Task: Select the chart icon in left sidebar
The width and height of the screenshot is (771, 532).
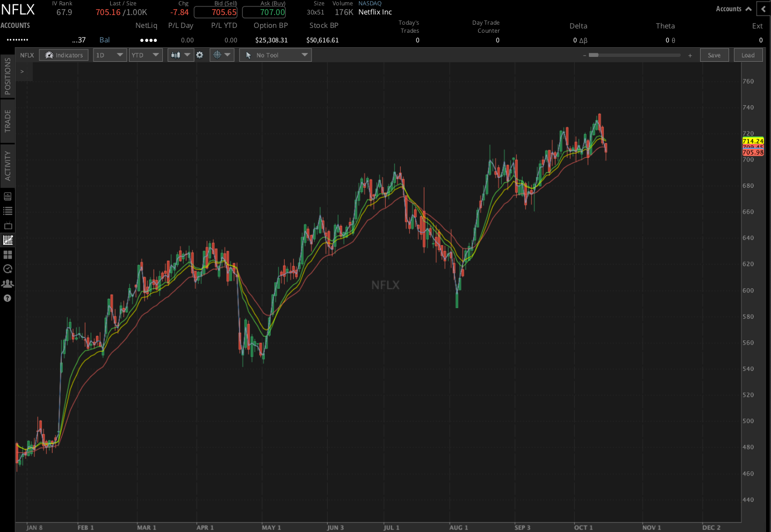Action: (8, 240)
